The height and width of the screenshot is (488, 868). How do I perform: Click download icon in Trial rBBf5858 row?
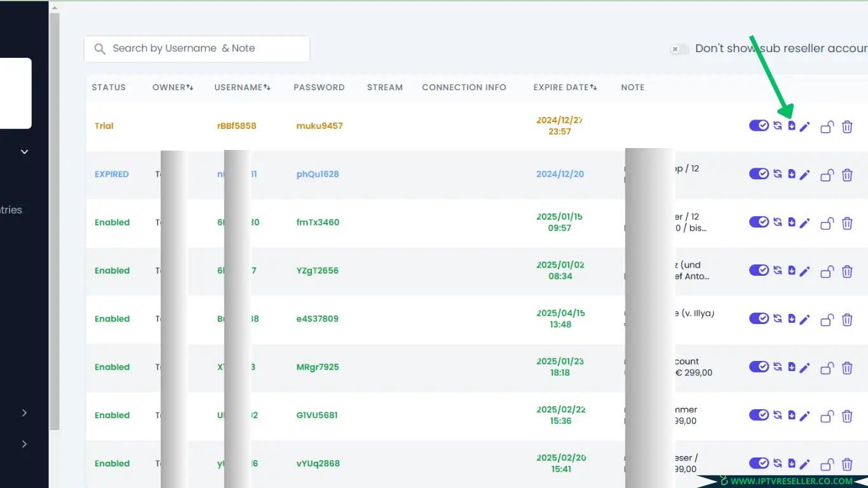click(x=792, y=126)
